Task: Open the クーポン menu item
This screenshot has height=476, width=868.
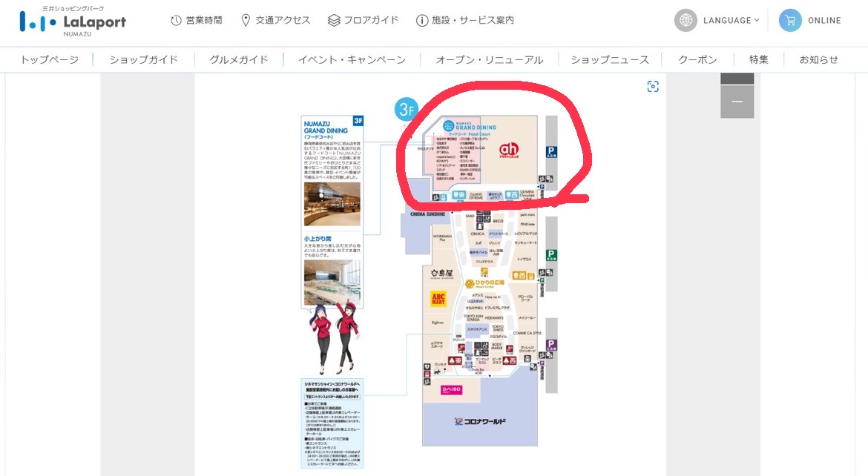Action: 697,60
